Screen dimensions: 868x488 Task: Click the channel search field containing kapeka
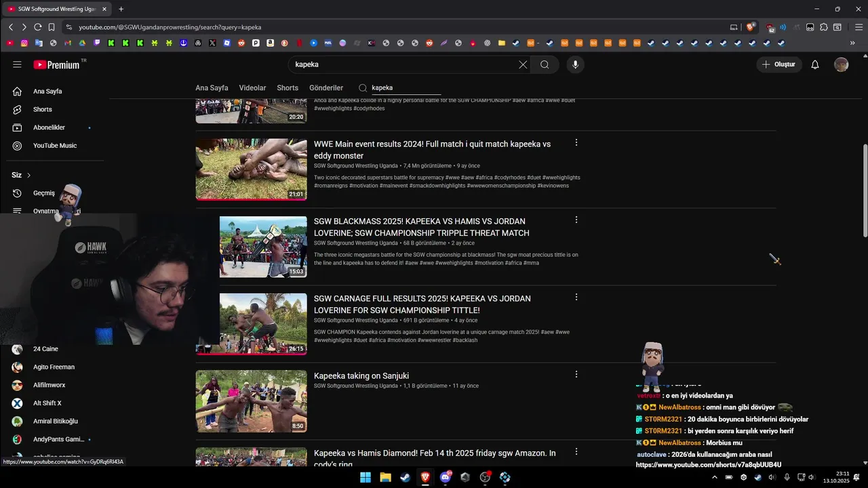[x=406, y=88]
